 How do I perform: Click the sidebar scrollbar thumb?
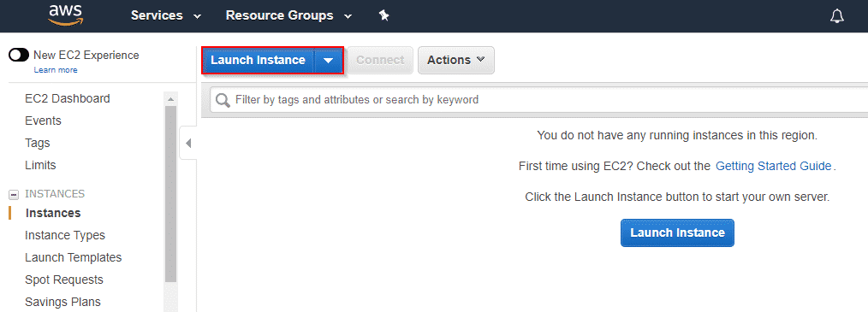tap(170, 194)
